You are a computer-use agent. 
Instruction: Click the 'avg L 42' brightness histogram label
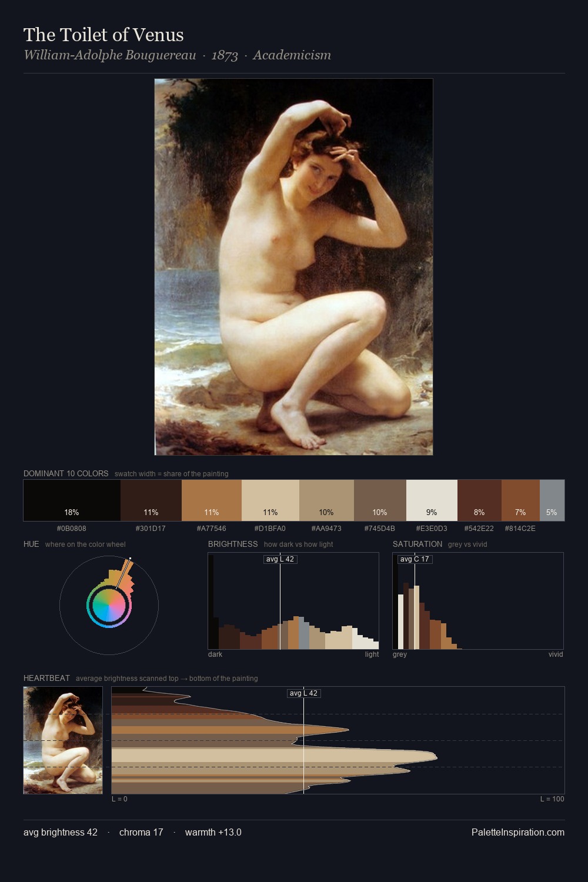(280, 559)
